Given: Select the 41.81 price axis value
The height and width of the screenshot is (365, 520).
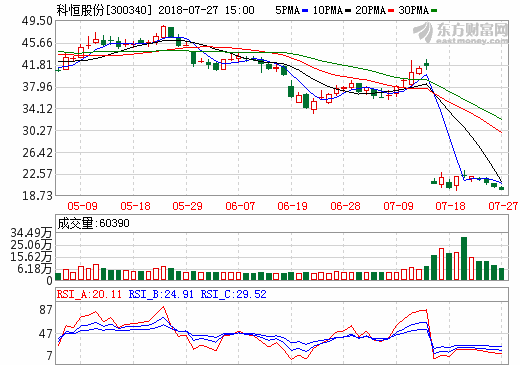Looking at the screenshot, I should pyautogui.click(x=37, y=65).
